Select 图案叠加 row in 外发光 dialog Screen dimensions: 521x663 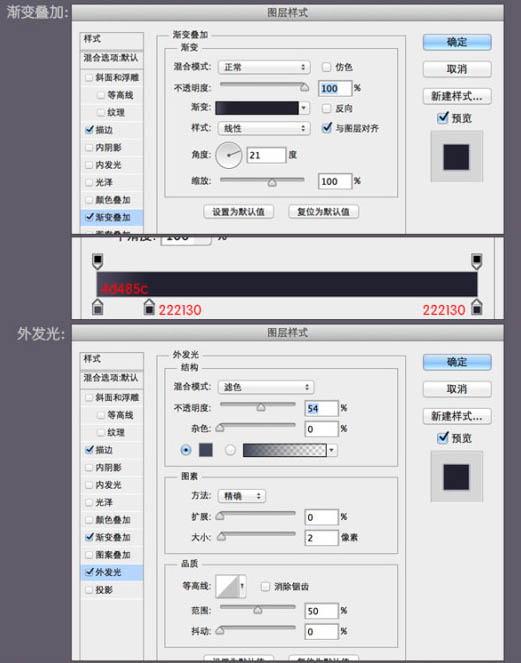pyautogui.click(x=112, y=555)
